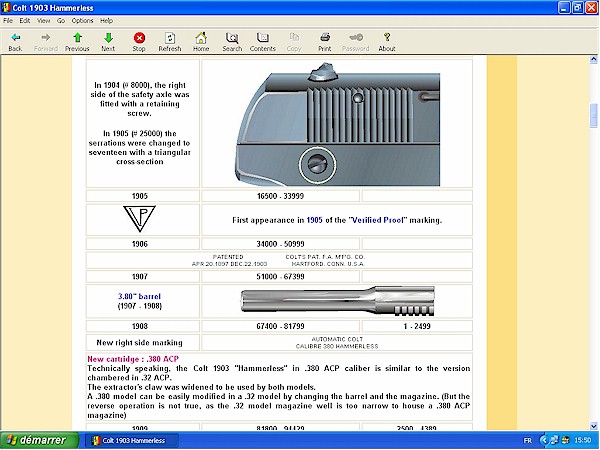
Task: Open the Options menu
Action: [82, 21]
